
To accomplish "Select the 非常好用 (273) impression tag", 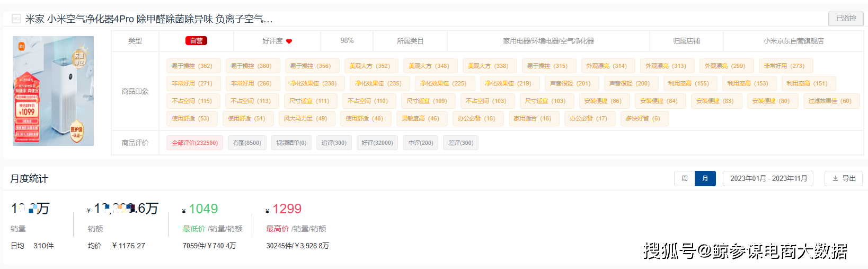I will point(785,66).
